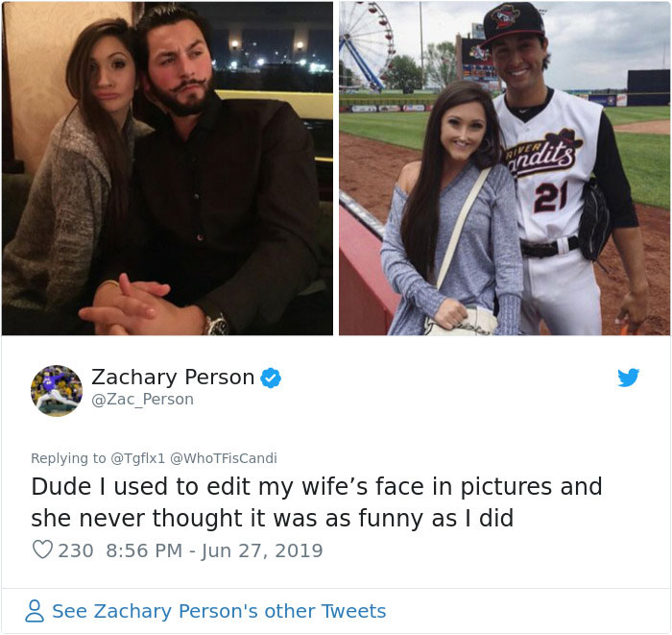Visit the @Tgflx1 mentioned profile
The height and width of the screenshot is (635, 672).
(x=138, y=458)
